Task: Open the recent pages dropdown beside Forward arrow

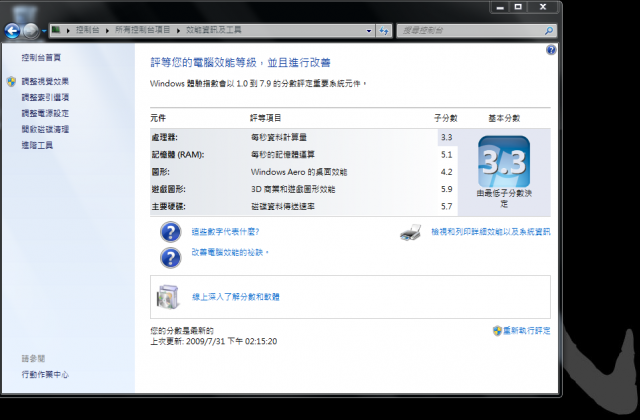Action: pyautogui.click(x=44, y=31)
